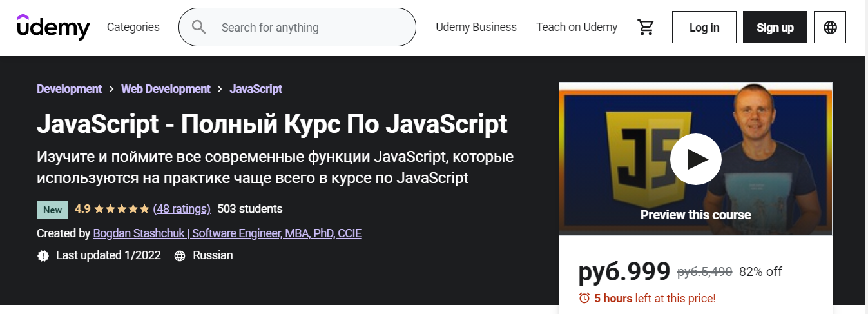
Task: Navigate to Web Development breadcrumb
Action: 166,89
